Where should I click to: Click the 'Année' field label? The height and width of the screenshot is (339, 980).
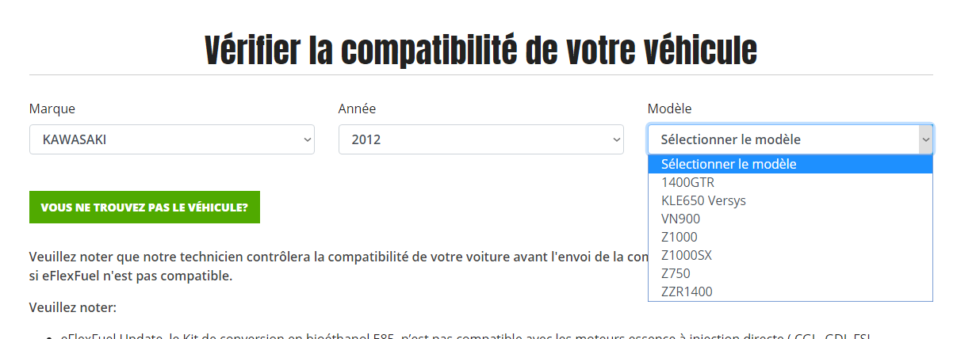(357, 109)
